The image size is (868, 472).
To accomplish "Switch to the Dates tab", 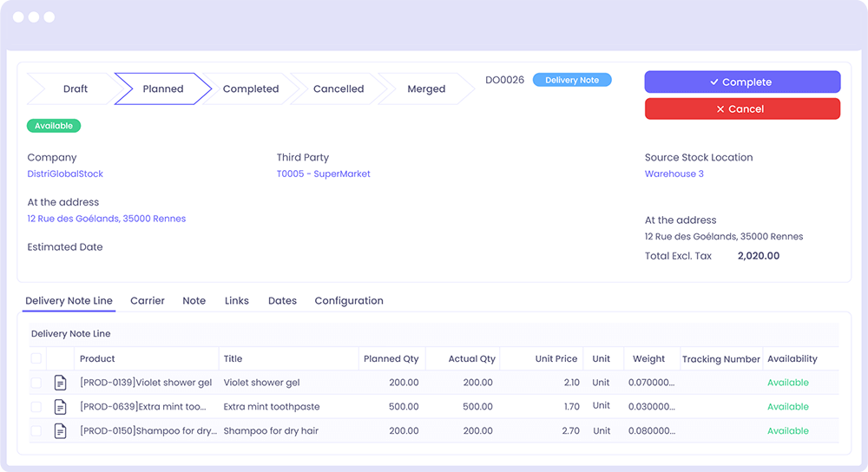I will pyautogui.click(x=282, y=300).
